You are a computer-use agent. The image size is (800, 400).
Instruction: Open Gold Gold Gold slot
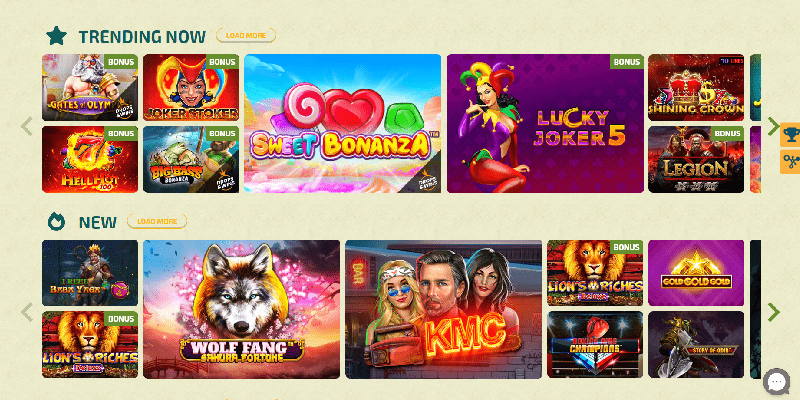click(x=696, y=273)
